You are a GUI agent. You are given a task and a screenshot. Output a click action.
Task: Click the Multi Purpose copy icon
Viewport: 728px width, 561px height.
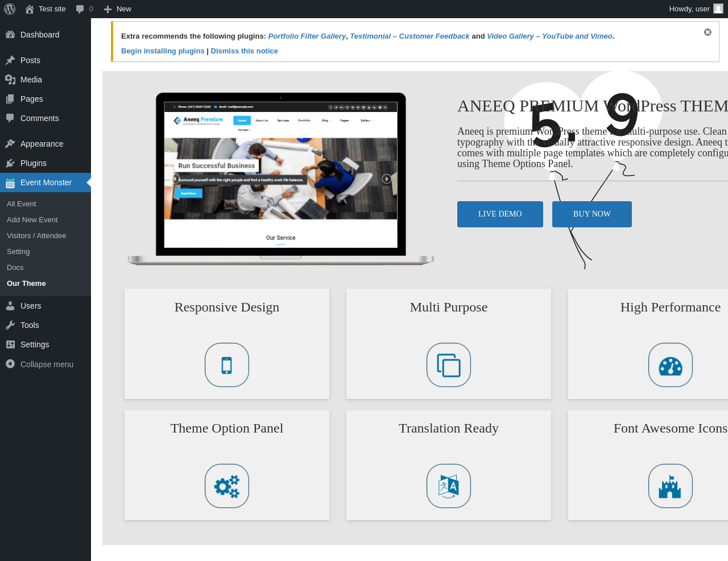pyautogui.click(x=449, y=365)
